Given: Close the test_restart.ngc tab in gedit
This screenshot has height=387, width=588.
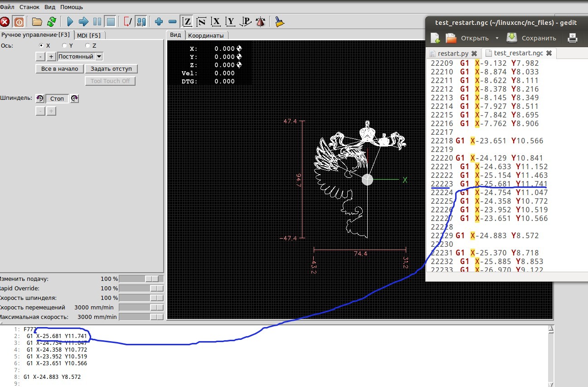Looking at the screenshot, I should click(x=549, y=54).
